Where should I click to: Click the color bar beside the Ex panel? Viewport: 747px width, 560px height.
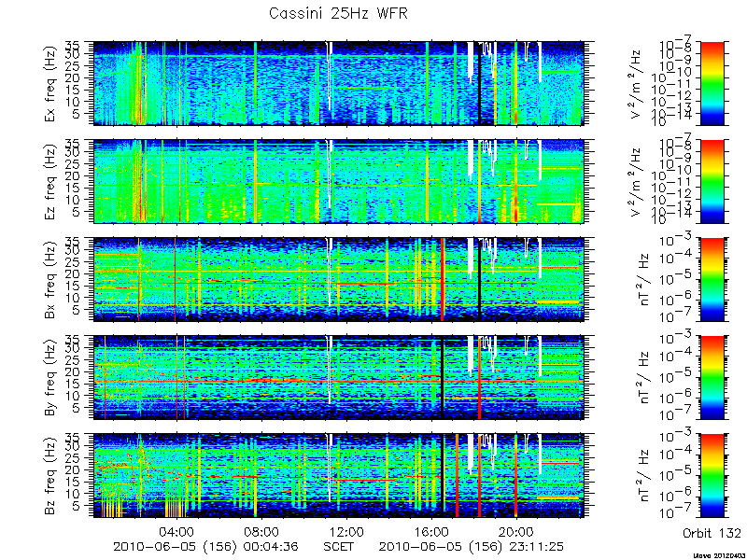pyautogui.click(x=712, y=83)
